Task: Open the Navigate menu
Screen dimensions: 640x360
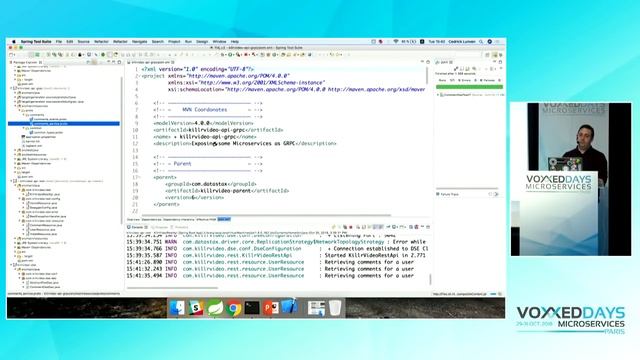Action: pos(139,42)
